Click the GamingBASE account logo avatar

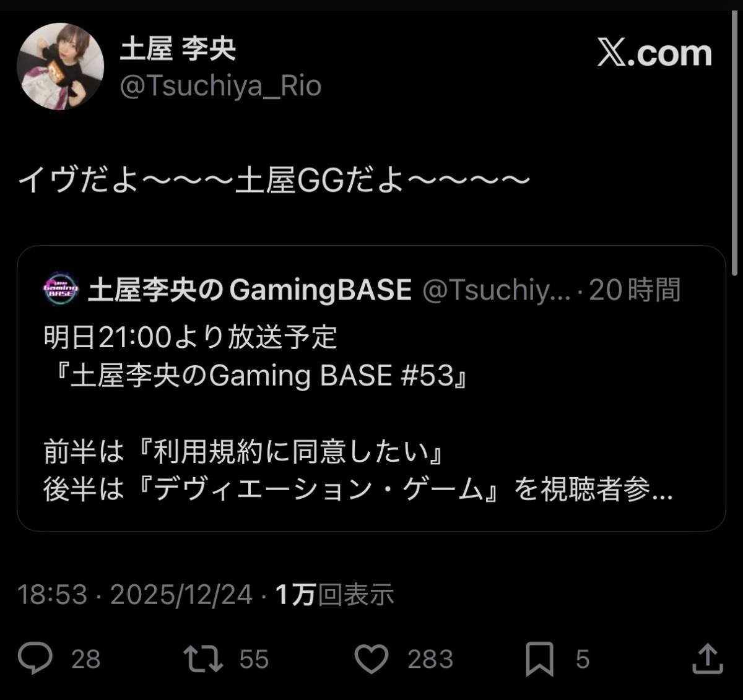[61, 289]
